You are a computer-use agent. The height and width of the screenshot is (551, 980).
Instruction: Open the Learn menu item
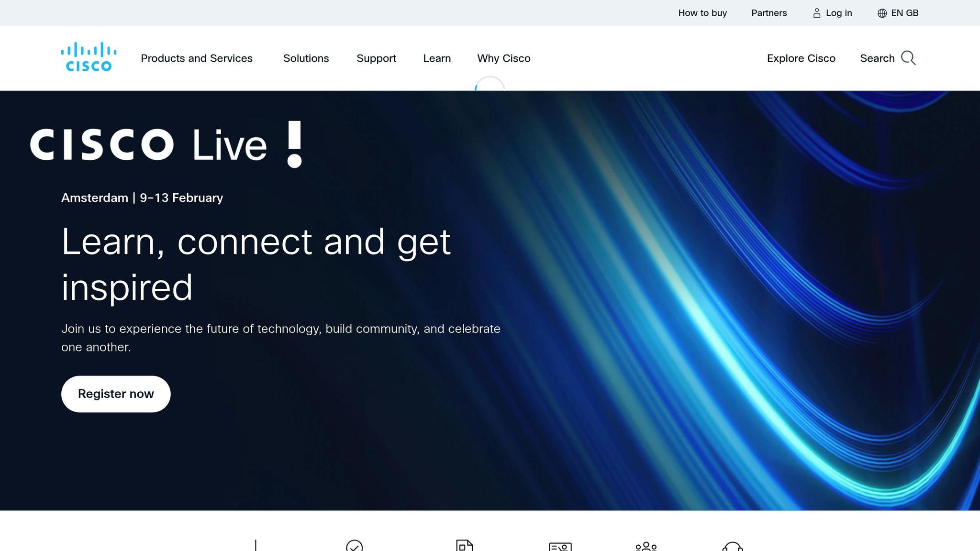tap(437, 58)
